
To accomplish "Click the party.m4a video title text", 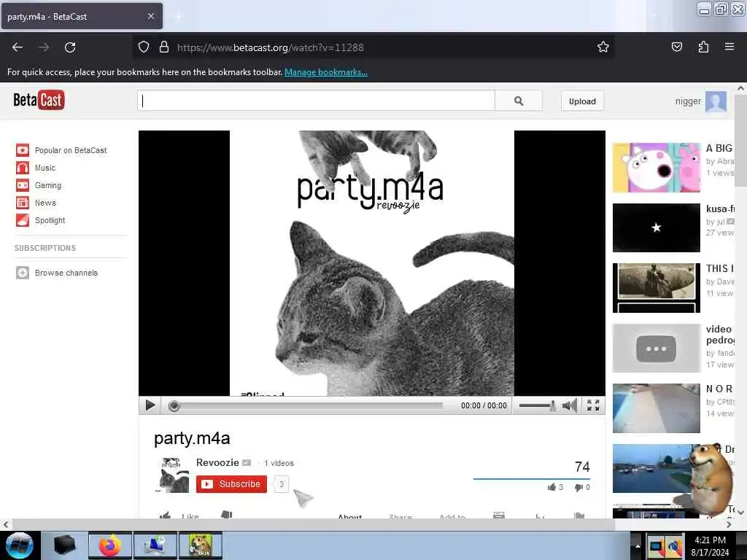I will click(192, 438).
